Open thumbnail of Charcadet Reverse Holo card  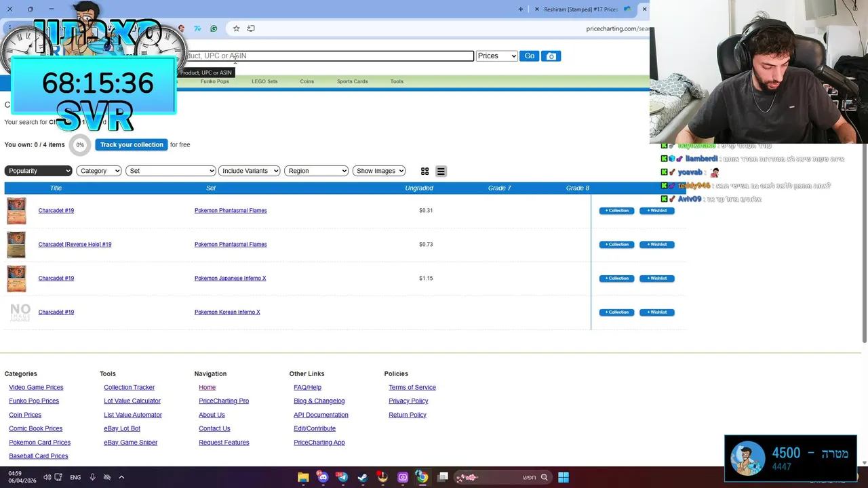tap(16, 245)
